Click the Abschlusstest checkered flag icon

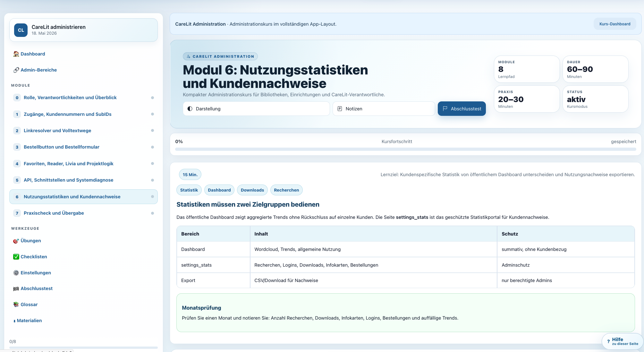(x=16, y=288)
